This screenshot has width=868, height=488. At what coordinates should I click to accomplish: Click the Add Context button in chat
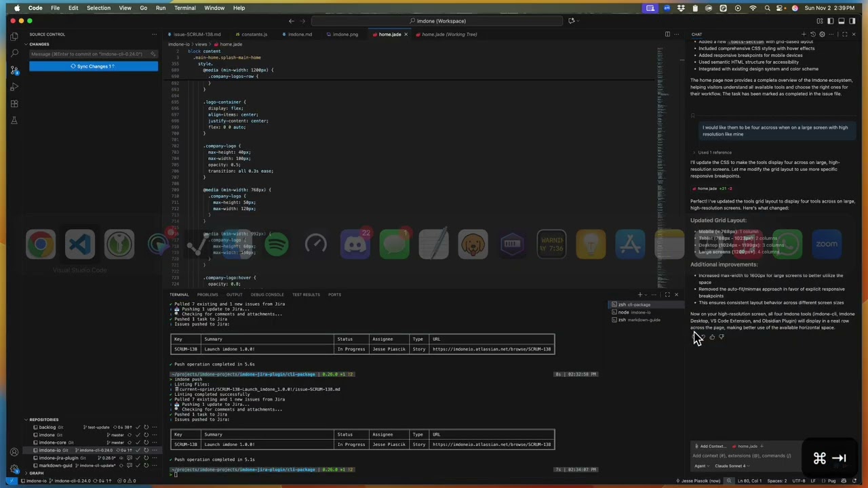pos(710,446)
